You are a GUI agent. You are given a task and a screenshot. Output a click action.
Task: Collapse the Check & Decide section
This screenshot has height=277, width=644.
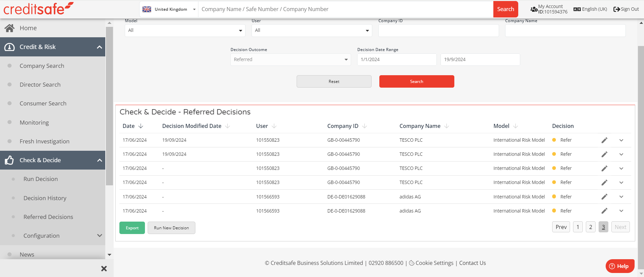[x=100, y=160]
